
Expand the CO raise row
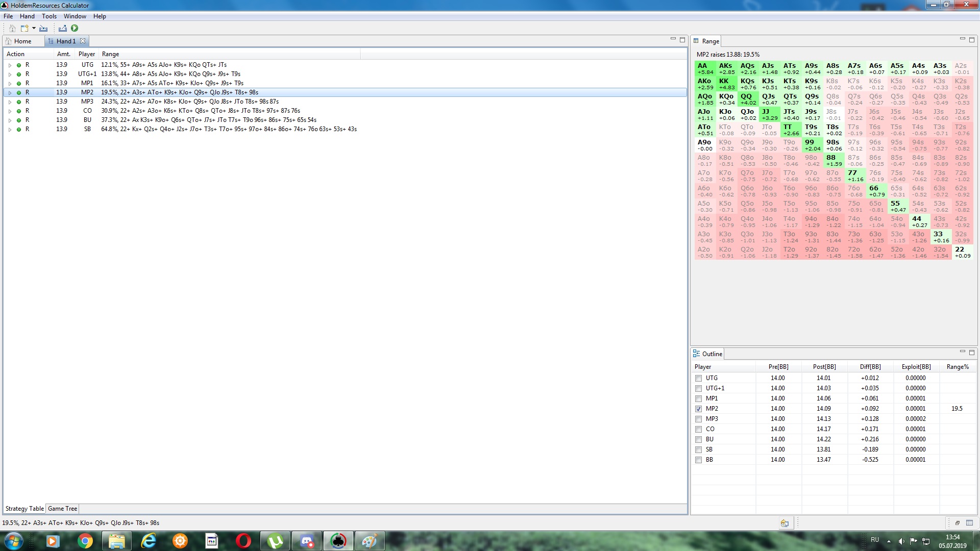(x=10, y=111)
